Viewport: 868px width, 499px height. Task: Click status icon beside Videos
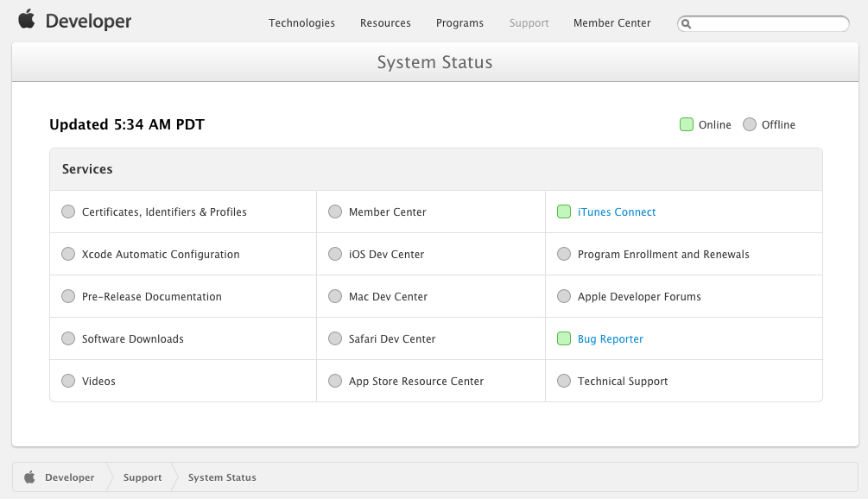point(68,382)
